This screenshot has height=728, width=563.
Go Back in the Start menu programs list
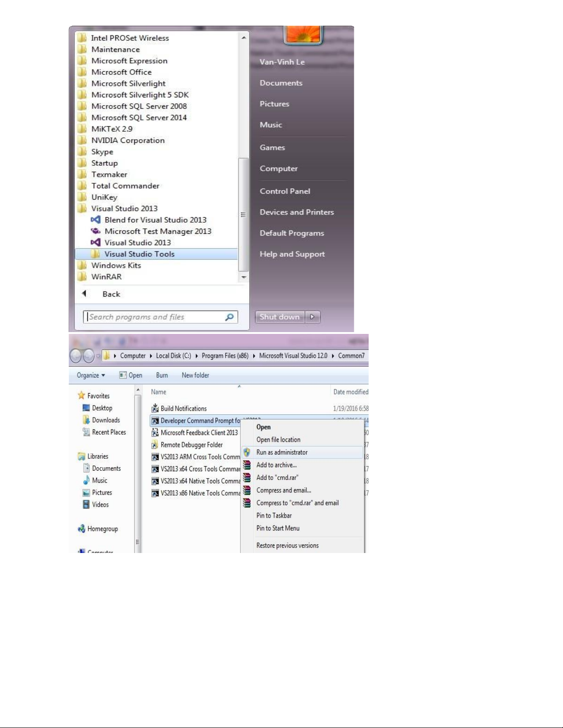[111, 294]
